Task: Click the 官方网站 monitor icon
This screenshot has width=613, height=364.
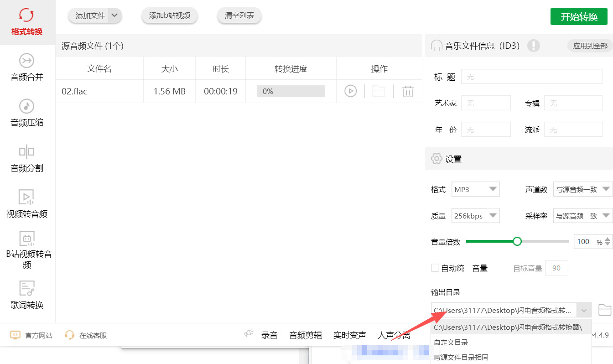Action: [x=15, y=335]
